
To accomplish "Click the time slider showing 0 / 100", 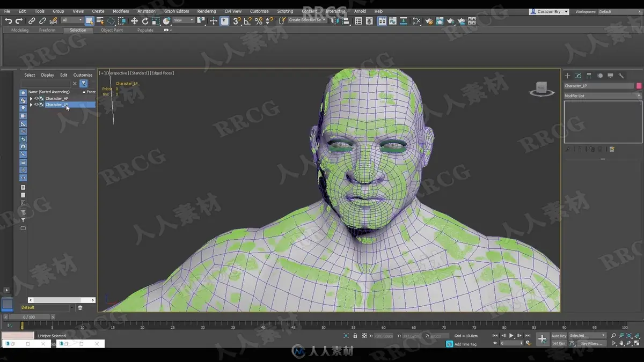I will (x=28, y=317).
